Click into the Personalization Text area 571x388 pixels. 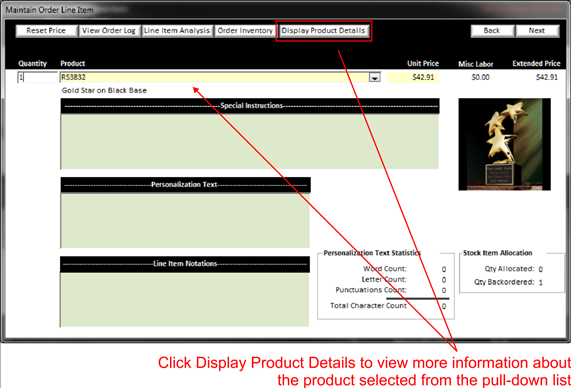[x=185, y=220]
